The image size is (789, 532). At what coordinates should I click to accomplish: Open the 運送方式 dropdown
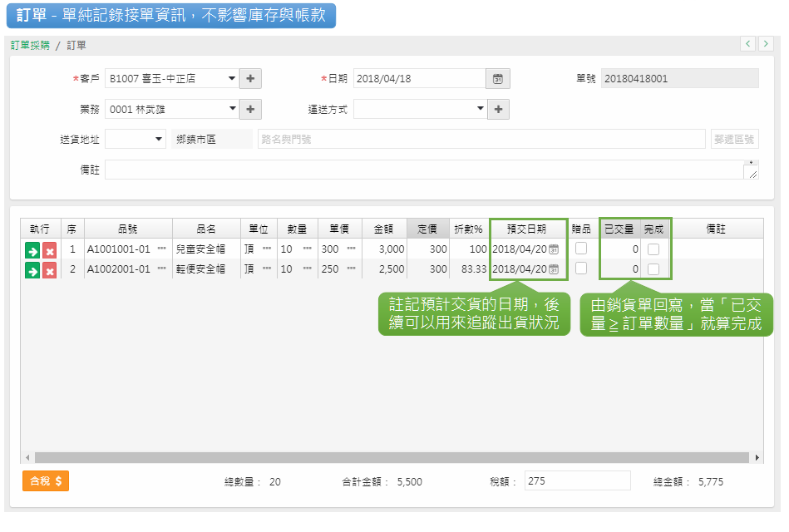click(x=480, y=109)
